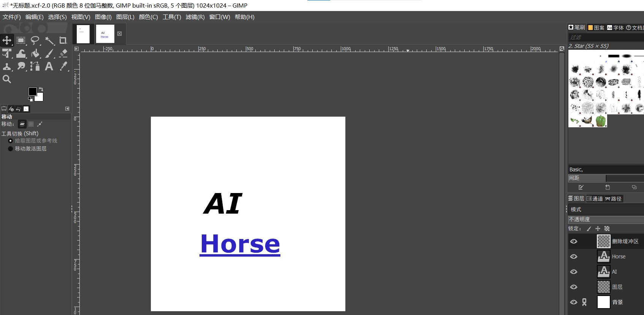
Task: Toggle visibility of the AI layer
Action: (x=574, y=272)
